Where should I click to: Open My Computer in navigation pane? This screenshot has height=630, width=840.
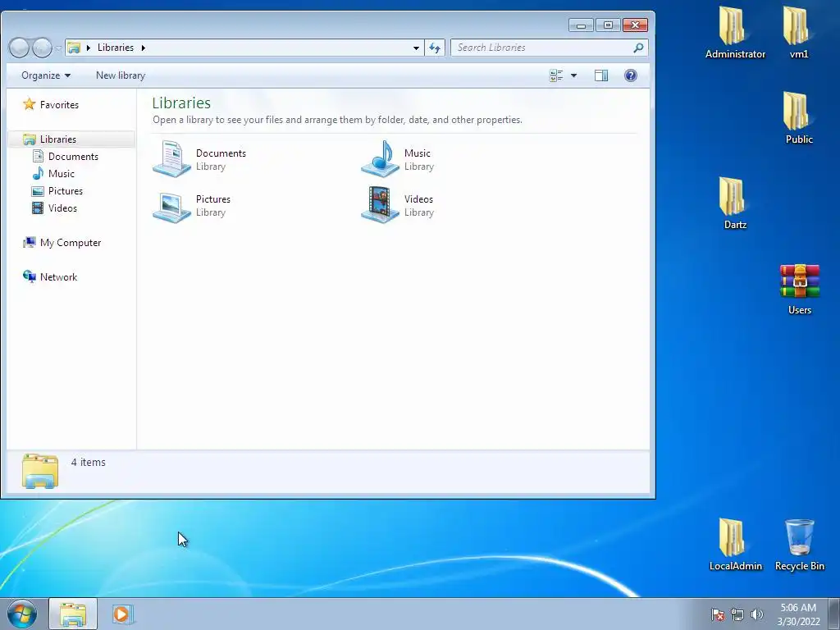click(71, 243)
